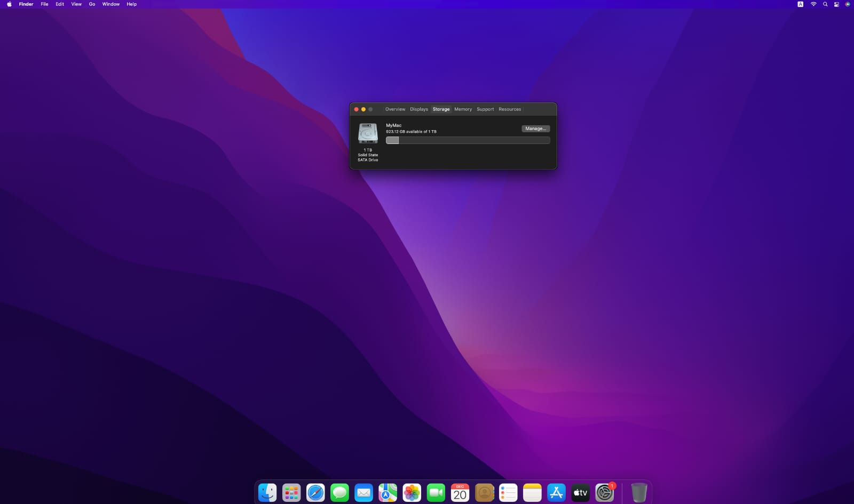The width and height of the screenshot is (854, 504).
Task: Click the storage usage bar
Action: [x=468, y=140]
